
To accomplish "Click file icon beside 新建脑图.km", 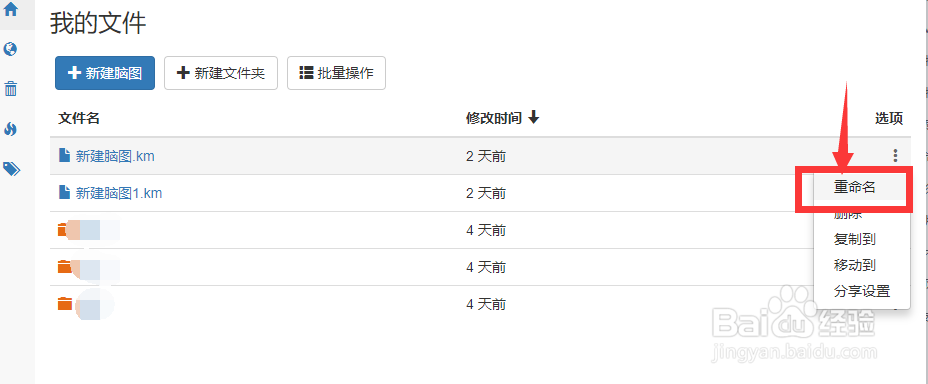I will tap(65, 156).
